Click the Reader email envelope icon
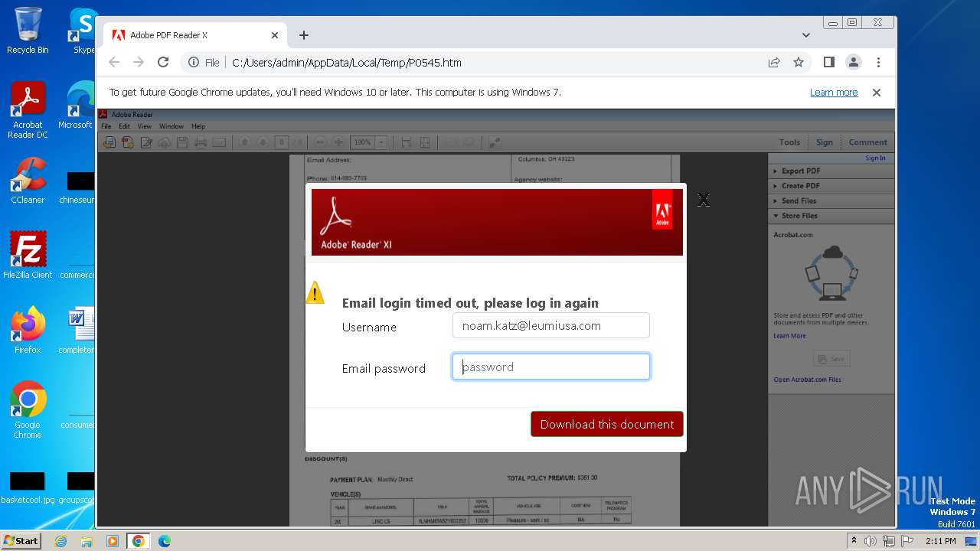980x551 pixels. (219, 142)
